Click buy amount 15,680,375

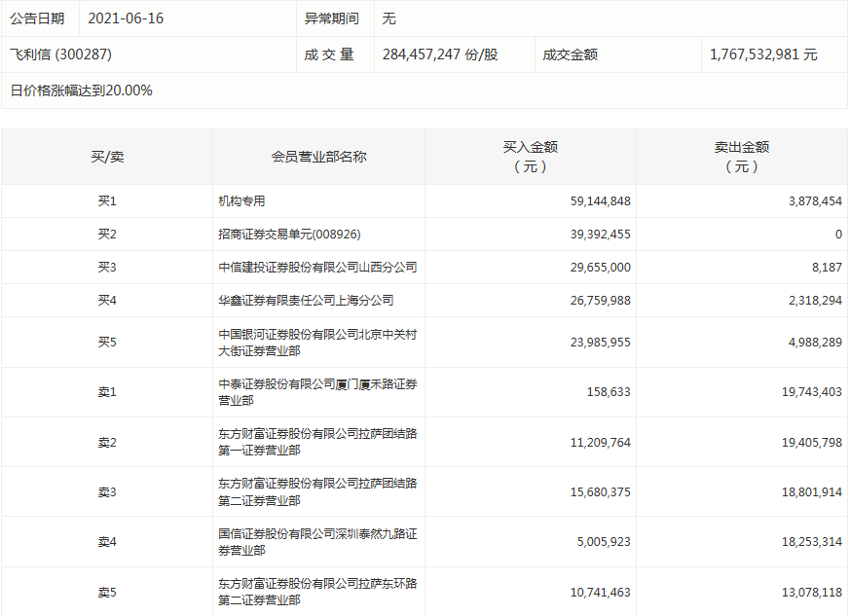600,492
